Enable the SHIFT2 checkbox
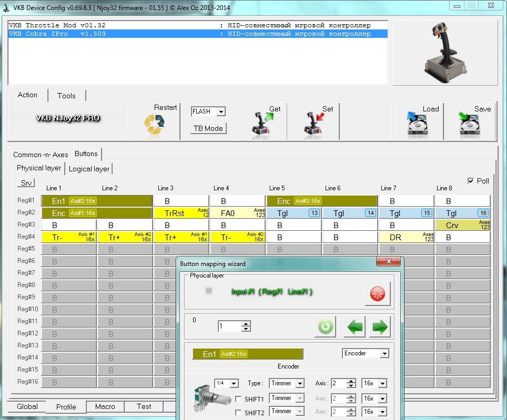This screenshot has height=420, width=507. (239, 412)
